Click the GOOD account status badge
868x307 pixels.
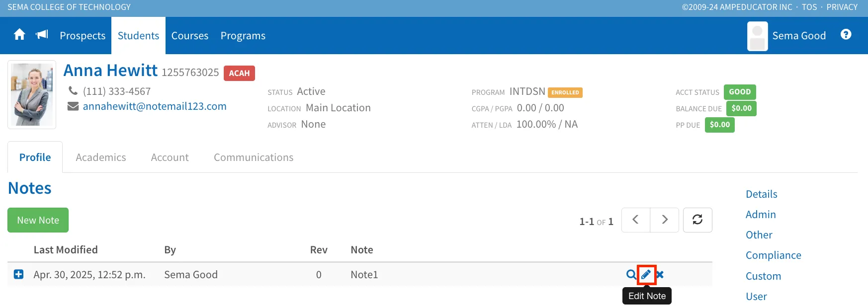click(x=740, y=92)
